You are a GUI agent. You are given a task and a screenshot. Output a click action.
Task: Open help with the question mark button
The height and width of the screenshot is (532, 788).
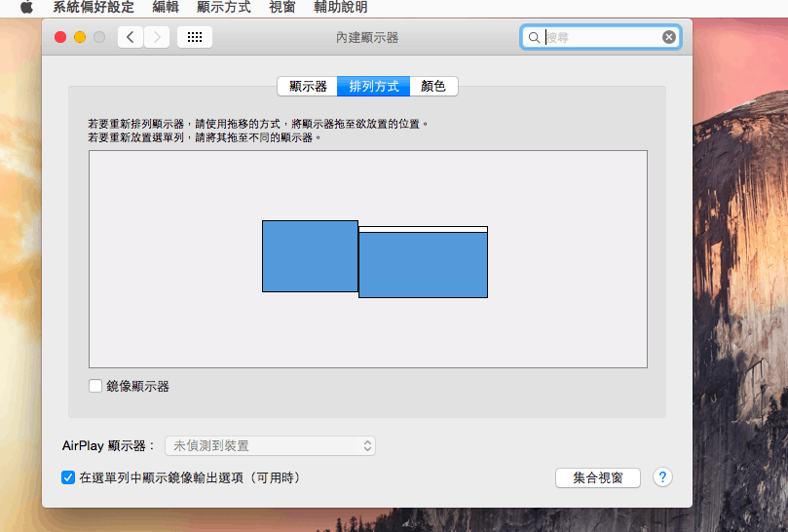tap(662, 477)
